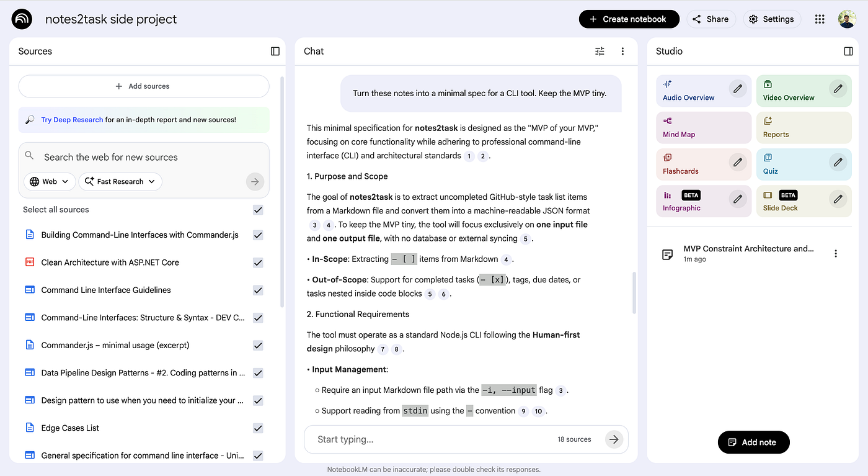Toggle the Select all sources checkbox
868x476 pixels.
point(258,210)
